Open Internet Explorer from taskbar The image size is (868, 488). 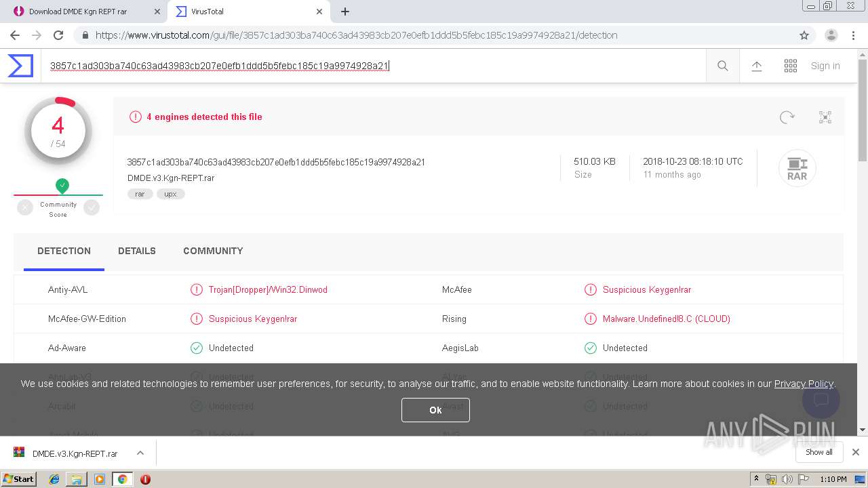54,479
